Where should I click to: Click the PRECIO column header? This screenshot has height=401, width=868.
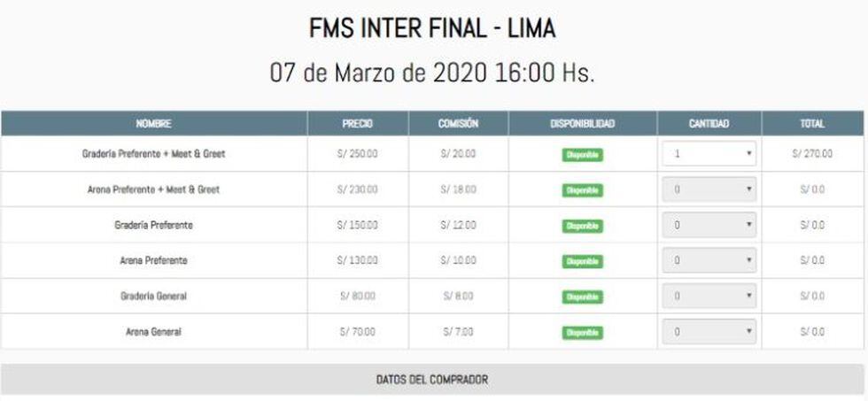click(357, 124)
